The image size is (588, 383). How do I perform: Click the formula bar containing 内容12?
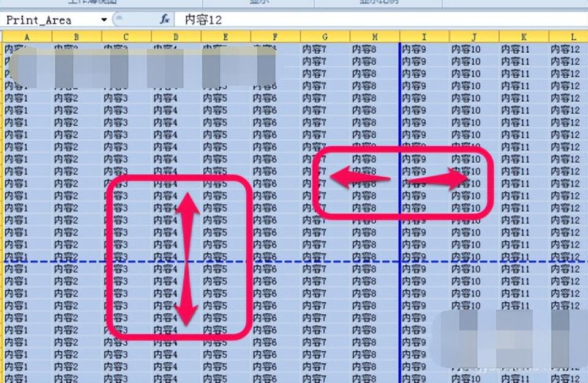tap(380, 20)
